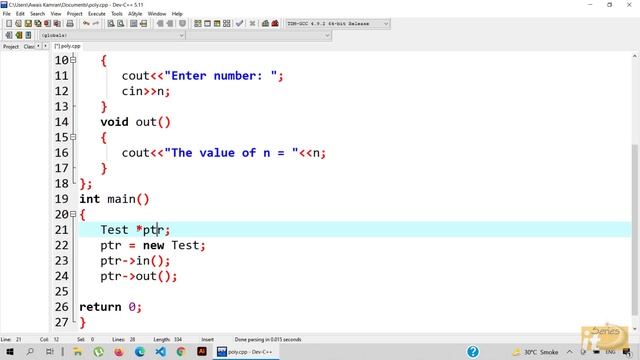Select the poly.cpp editor tab

(68, 46)
